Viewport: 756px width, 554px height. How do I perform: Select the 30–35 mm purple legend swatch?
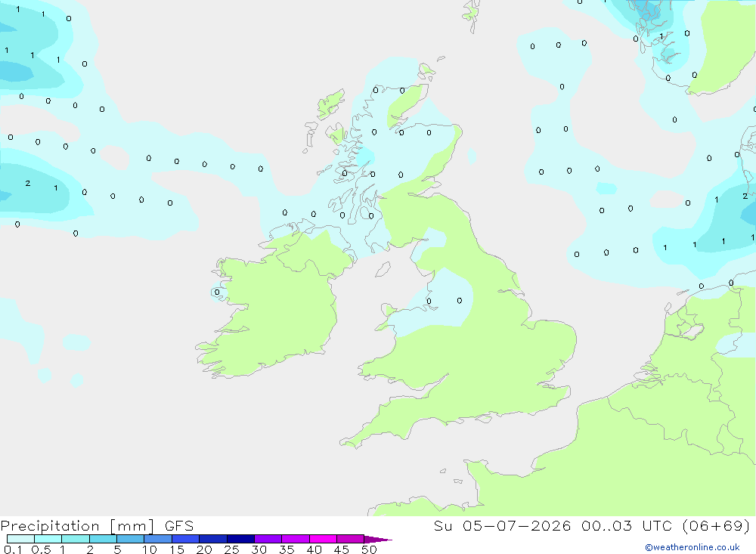[268, 539]
